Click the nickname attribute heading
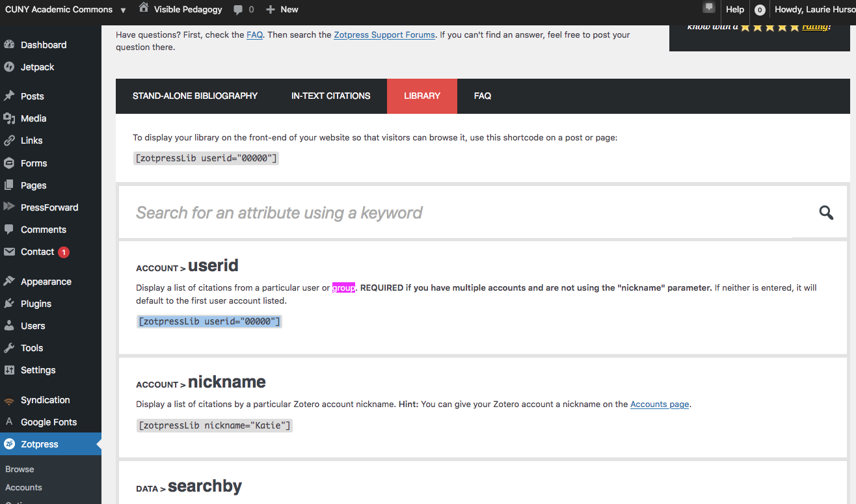The height and width of the screenshot is (504, 856). click(x=227, y=382)
